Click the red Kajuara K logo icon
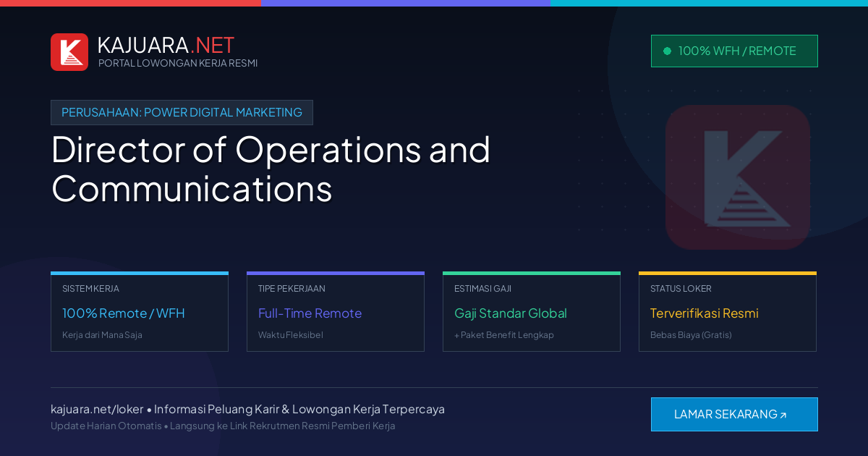This screenshot has width=868, height=456. [x=69, y=52]
